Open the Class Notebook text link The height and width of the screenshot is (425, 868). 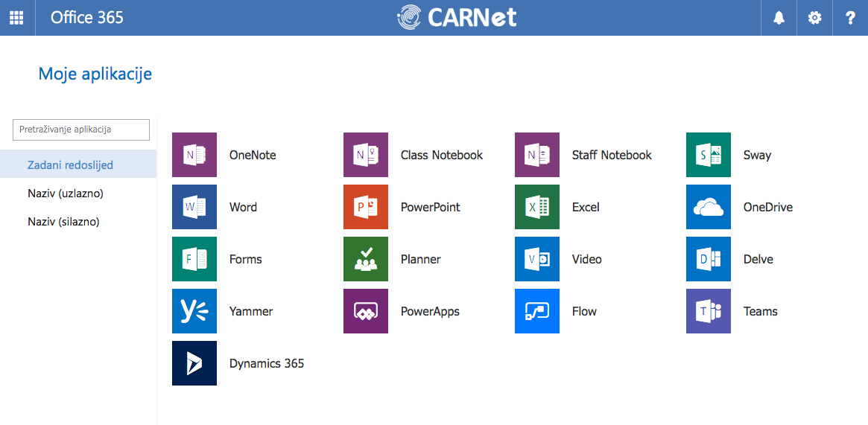tap(441, 155)
